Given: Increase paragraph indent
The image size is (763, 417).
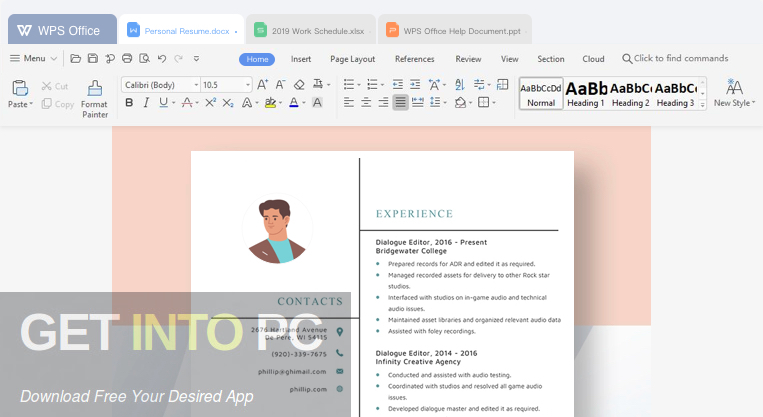Looking at the screenshot, I should click(415, 85).
